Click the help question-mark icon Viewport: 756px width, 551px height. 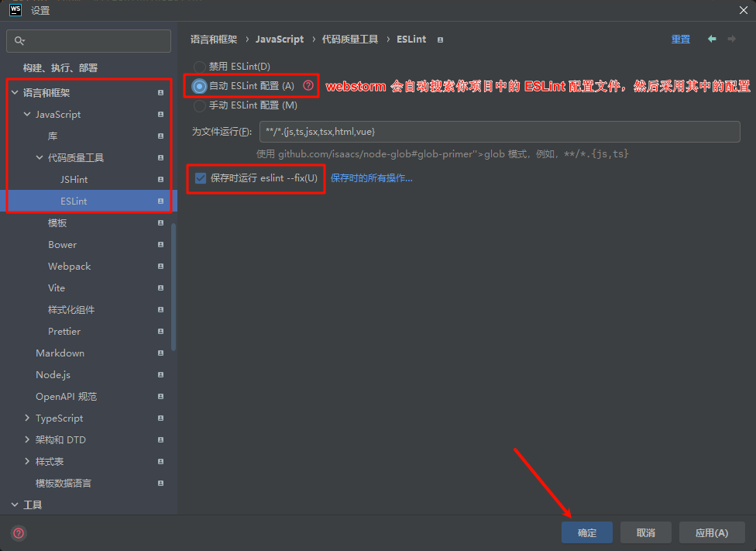point(17,533)
